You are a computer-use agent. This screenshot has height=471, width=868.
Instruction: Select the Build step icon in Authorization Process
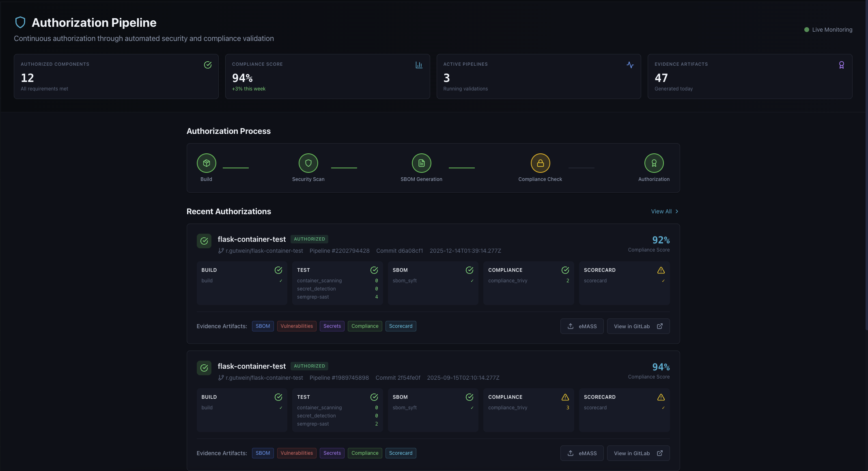point(207,163)
